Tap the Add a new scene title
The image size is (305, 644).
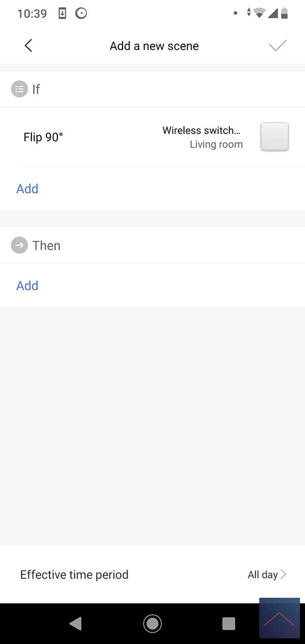154,46
